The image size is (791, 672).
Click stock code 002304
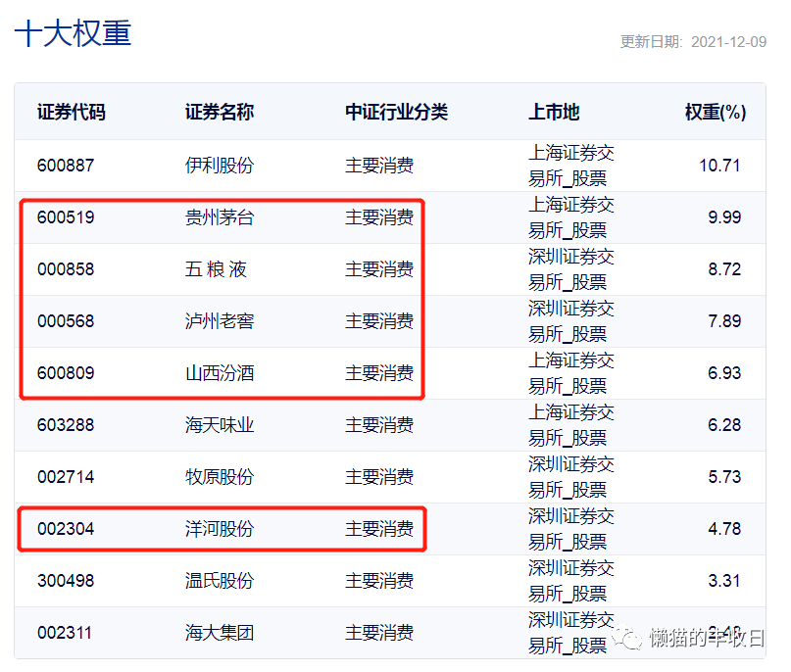click(66, 529)
